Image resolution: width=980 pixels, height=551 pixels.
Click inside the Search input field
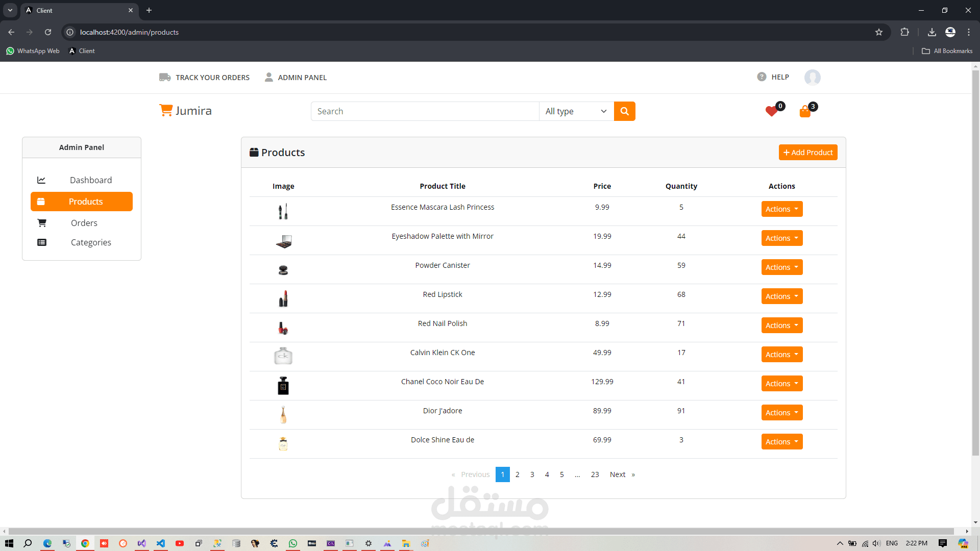point(425,111)
